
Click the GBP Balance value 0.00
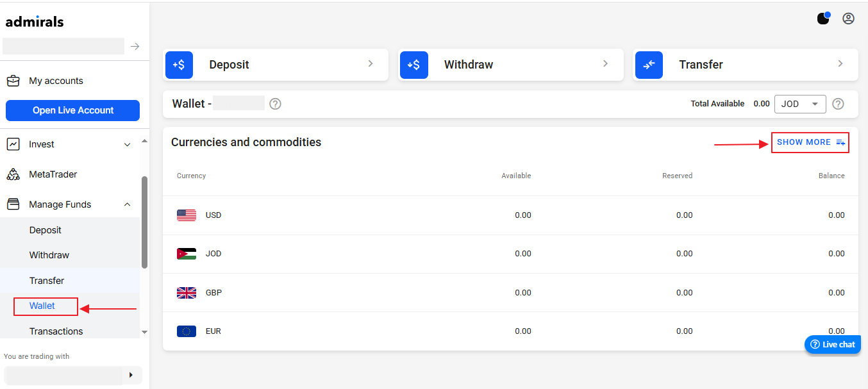click(x=837, y=293)
